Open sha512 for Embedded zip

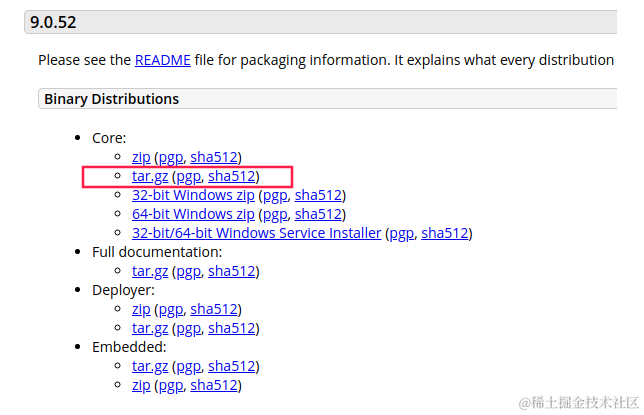tap(214, 386)
